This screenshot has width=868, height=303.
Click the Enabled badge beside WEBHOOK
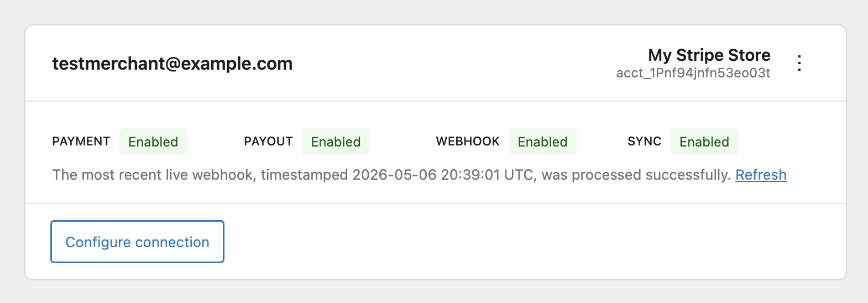pos(542,142)
